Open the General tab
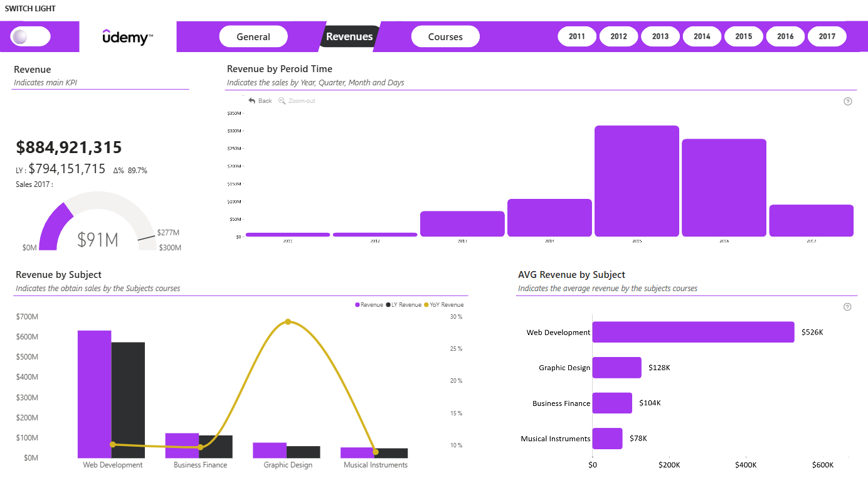 pyautogui.click(x=253, y=36)
